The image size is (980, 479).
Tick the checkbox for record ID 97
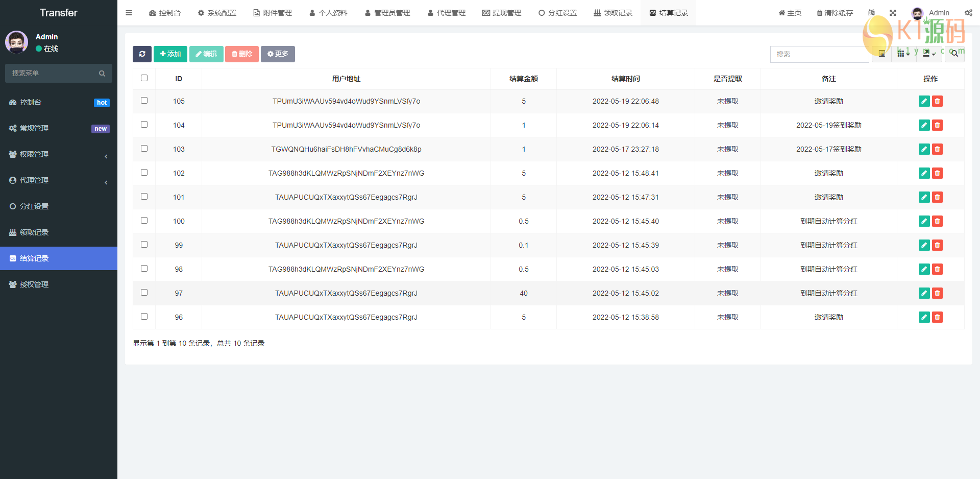coord(144,293)
